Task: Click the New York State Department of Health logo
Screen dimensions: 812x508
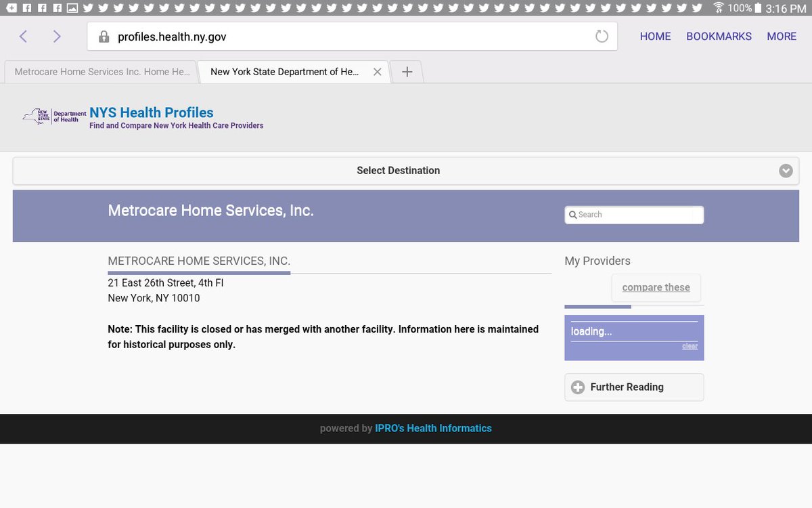Action: [x=54, y=116]
